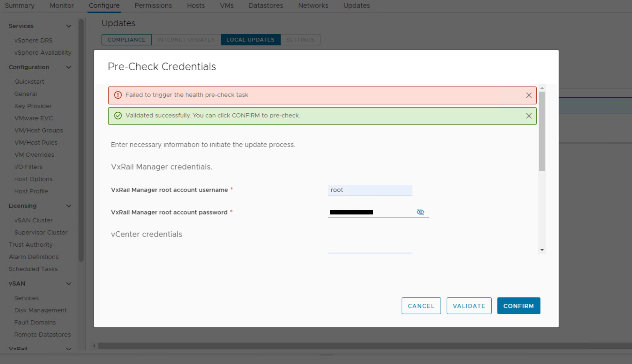Collapse the Licensing sidebar section
632x364 pixels.
pos(68,206)
